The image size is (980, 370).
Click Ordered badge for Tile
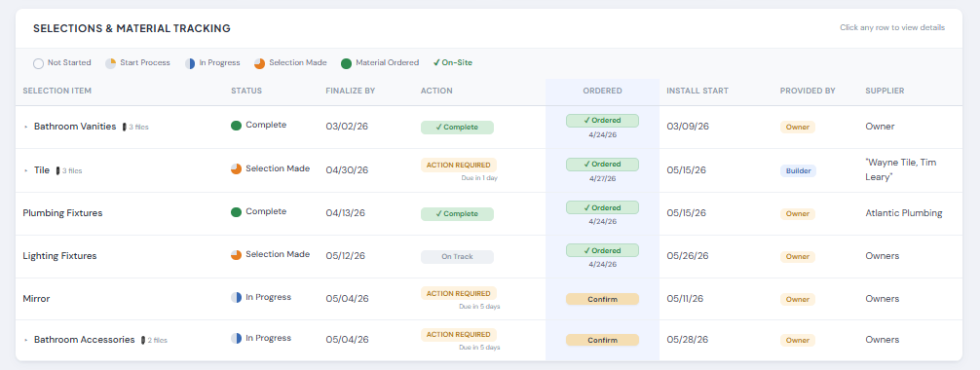602,165
